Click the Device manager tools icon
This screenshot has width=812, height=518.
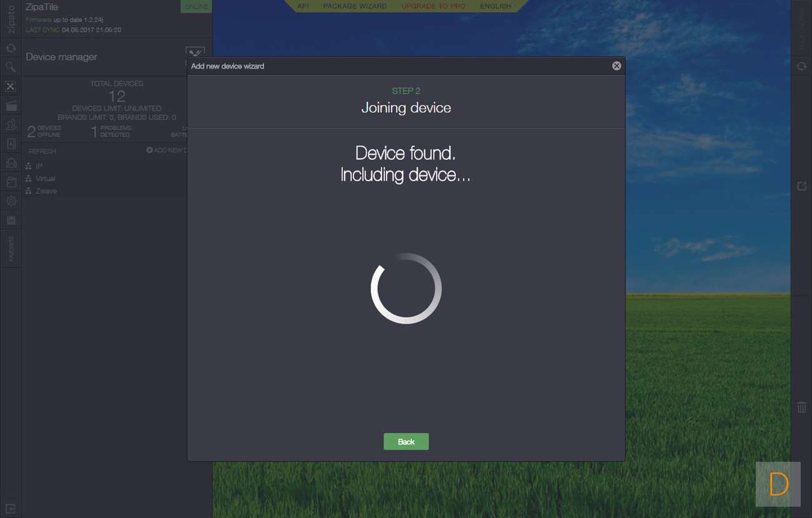(x=195, y=54)
